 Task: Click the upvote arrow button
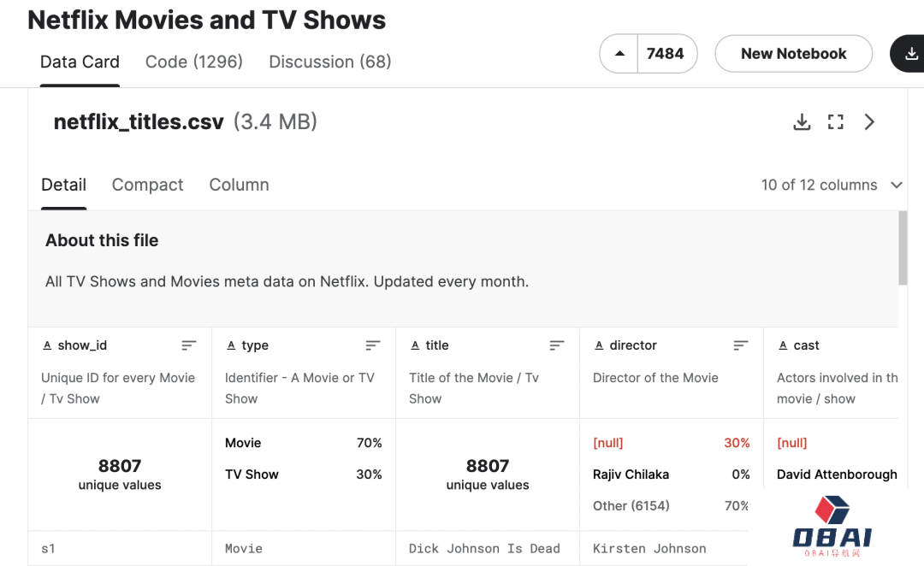point(619,54)
